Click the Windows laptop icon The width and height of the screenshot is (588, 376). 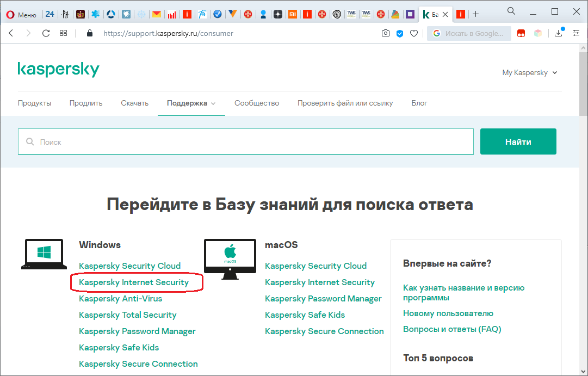pyautogui.click(x=44, y=254)
